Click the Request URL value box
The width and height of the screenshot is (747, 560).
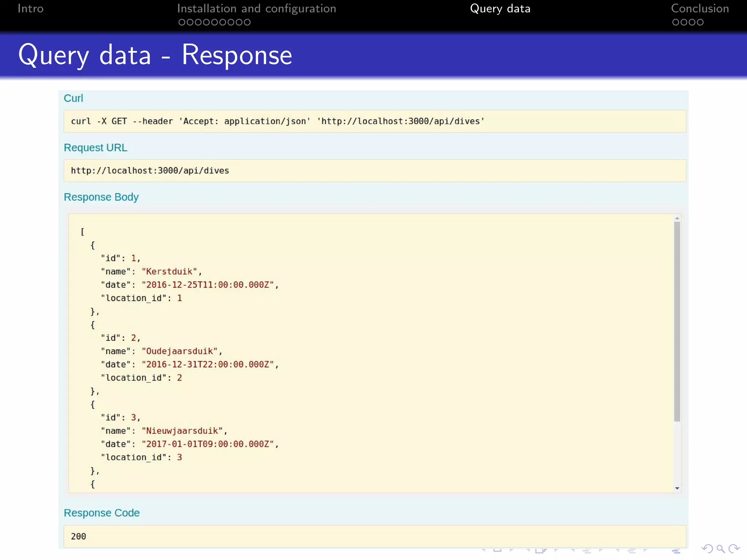click(x=375, y=171)
